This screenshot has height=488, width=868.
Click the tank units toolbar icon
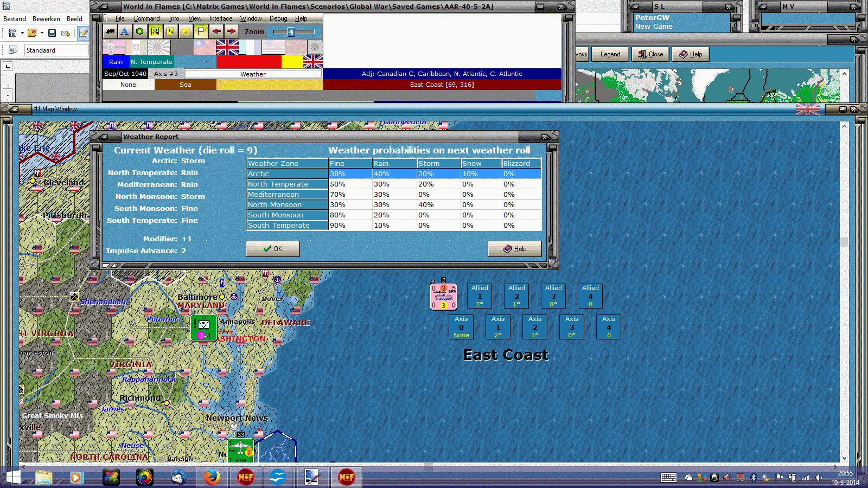pyautogui.click(x=110, y=31)
